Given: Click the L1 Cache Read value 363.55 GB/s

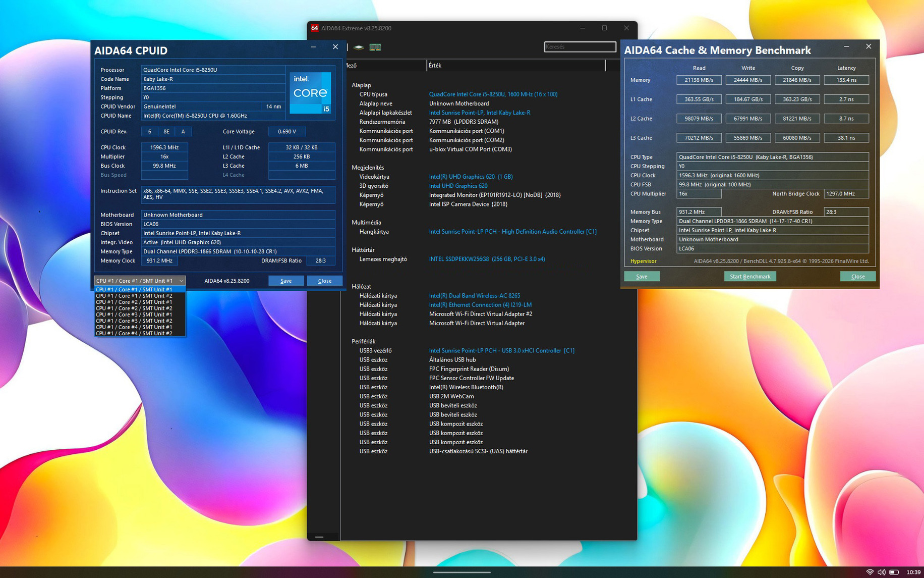Looking at the screenshot, I should pyautogui.click(x=699, y=99).
